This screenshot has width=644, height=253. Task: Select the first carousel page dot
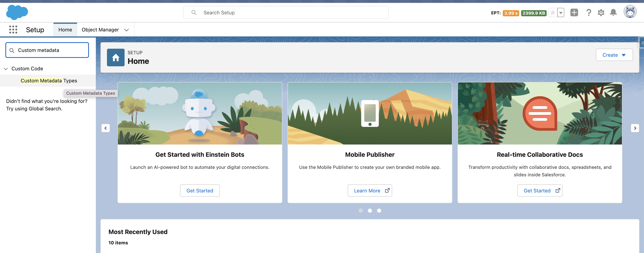pyautogui.click(x=361, y=210)
